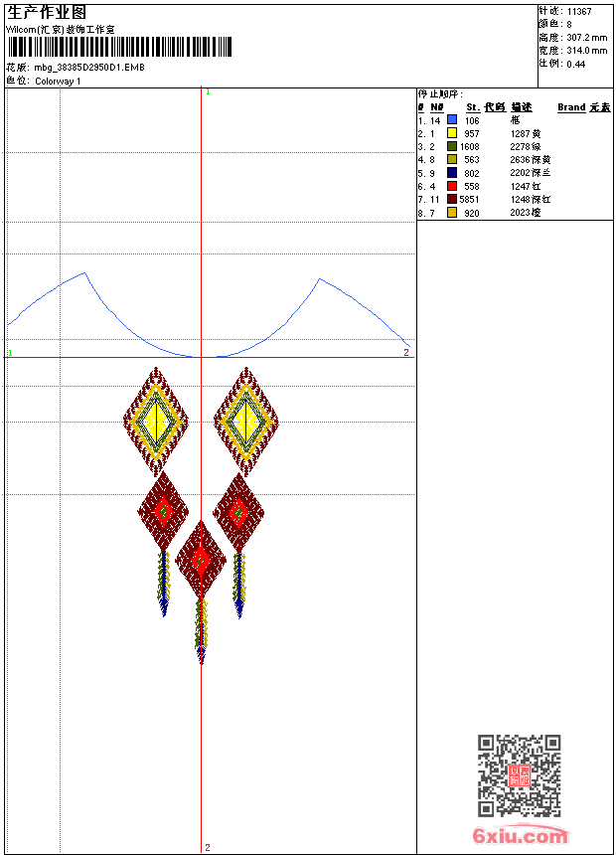Click the description '2202 深兰'
The width and height of the screenshot is (616, 855).
pos(531,173)
